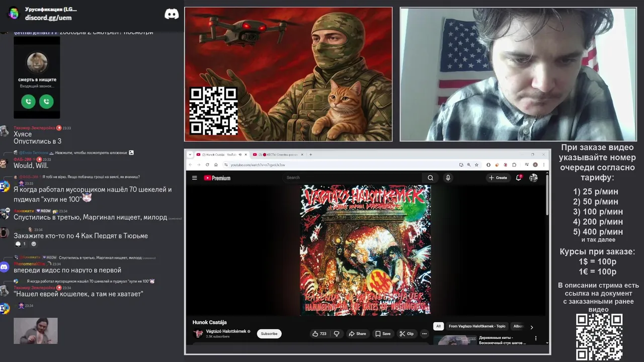Open more actions menu under video
The height and width of the screenshot is (362, 644).
tap(424, 334)
